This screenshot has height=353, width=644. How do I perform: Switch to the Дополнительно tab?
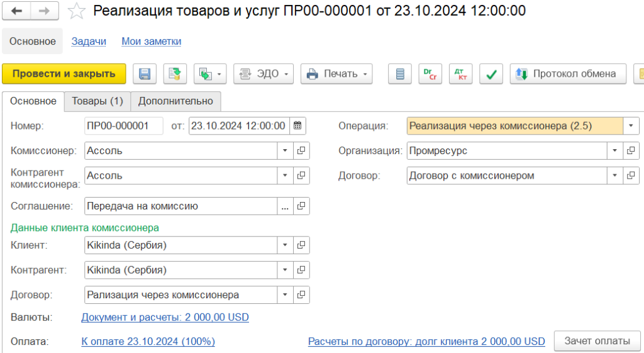[176, 101]
